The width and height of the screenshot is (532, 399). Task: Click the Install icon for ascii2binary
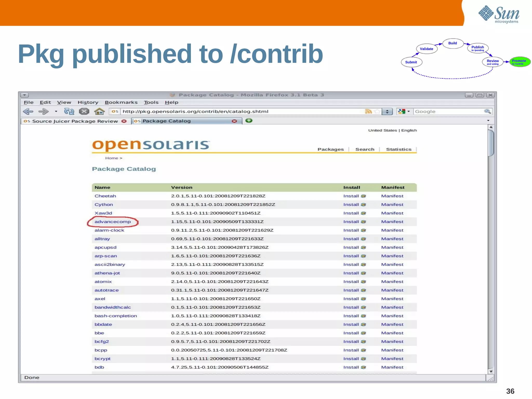pyautogui.click(x=363, y=265)
